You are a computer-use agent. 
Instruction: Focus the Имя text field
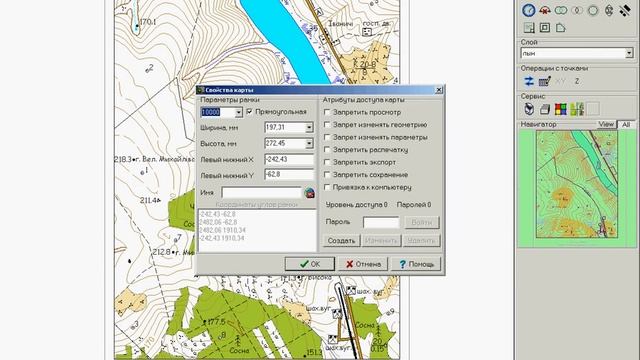262,192
